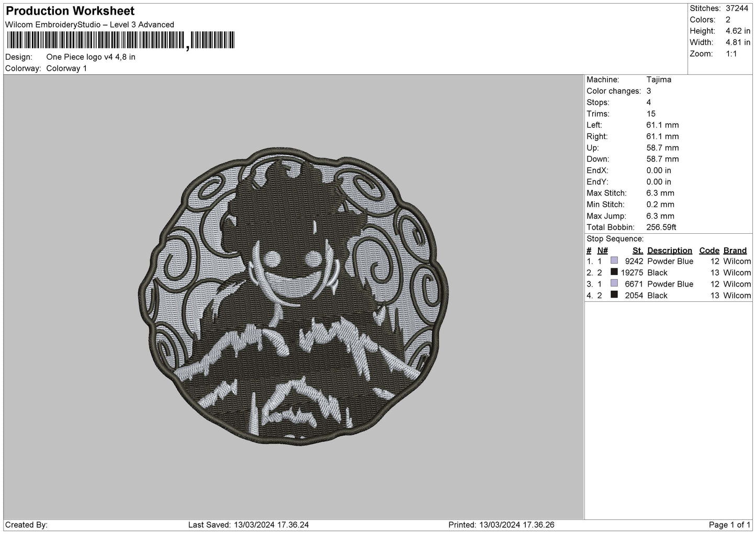
Task: Click stitch count 6671 in stop row 3
Action: point(634,284)
